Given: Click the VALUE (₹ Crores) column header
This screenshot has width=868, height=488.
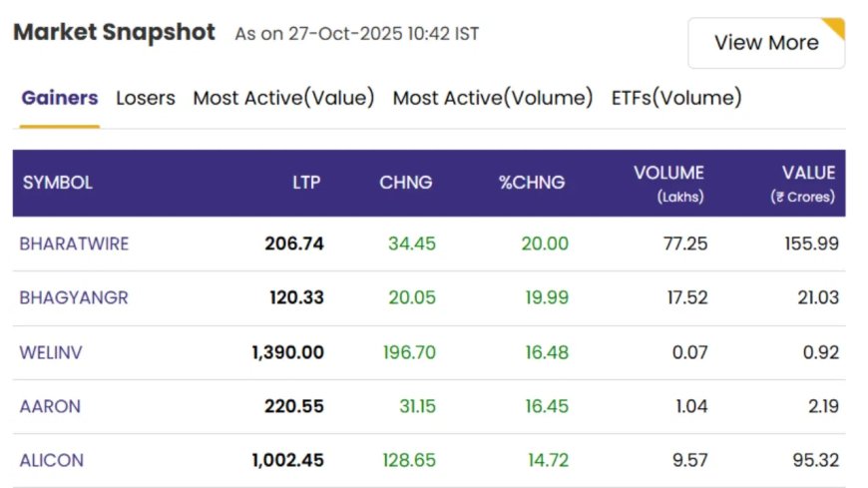Looking at the screenshot, I should pyautogui.click(x=803, y=184).
